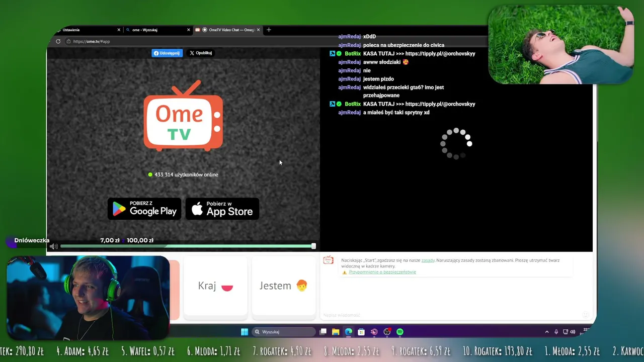Mute the video volume speaker icon
The image size is (644, 362).
53,246
